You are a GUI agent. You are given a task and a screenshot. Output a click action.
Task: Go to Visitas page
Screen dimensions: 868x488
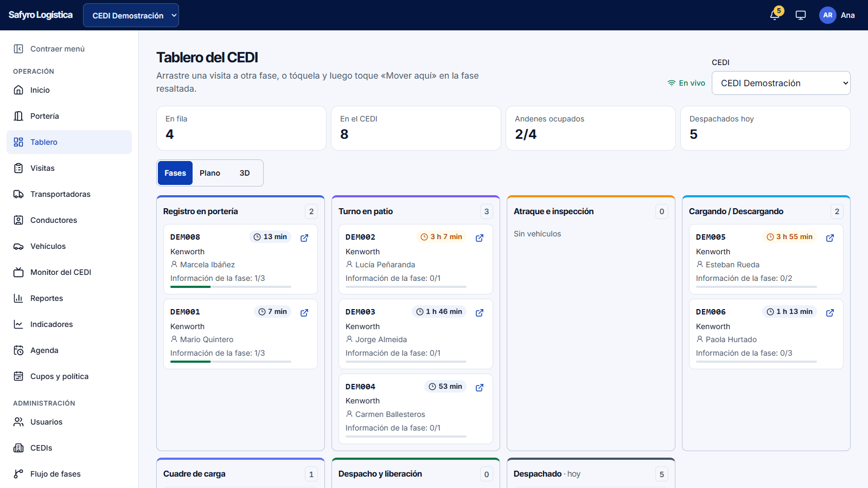point(69,168)
